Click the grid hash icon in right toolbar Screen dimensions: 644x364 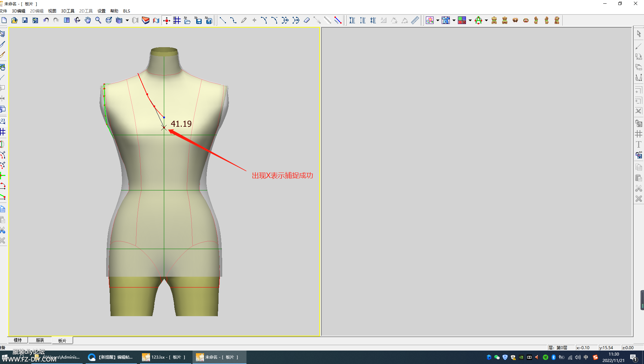pyautogui.click(x=639, y=134)
